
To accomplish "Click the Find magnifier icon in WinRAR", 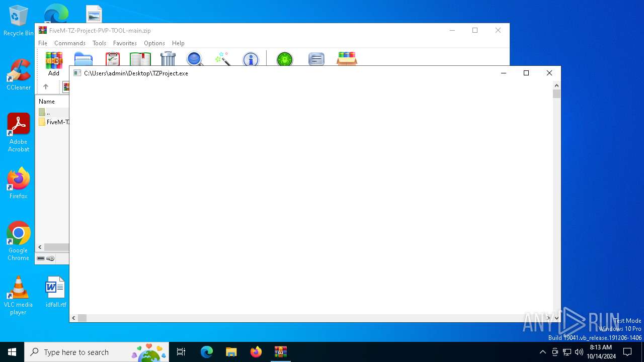I will coord(195,59).
